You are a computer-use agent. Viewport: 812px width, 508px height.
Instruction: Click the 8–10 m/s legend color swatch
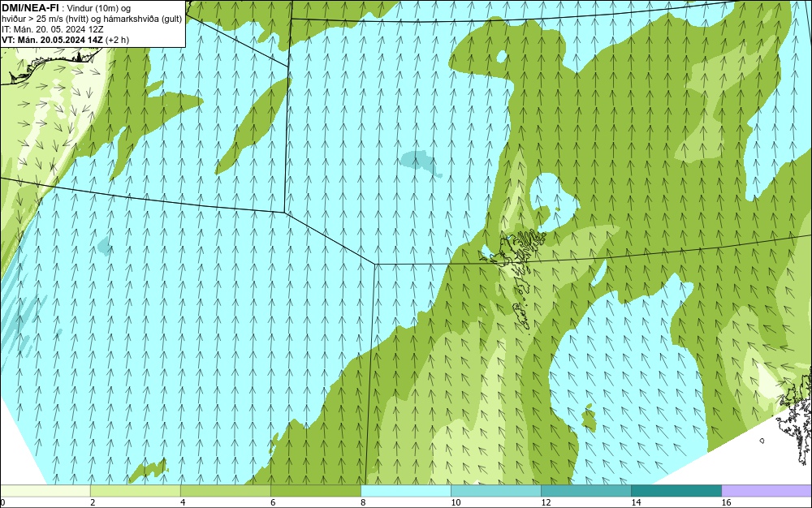coord(405,490)
